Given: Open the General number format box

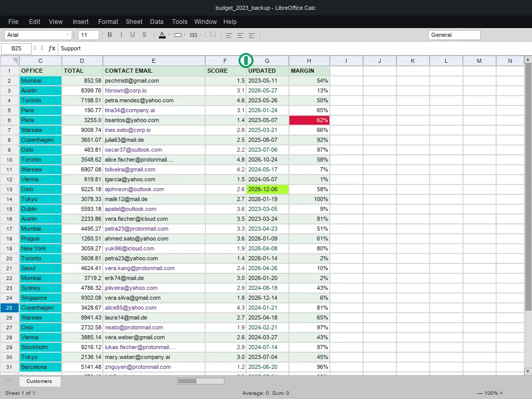Looking at the screenshot, I should pos(454,35).
